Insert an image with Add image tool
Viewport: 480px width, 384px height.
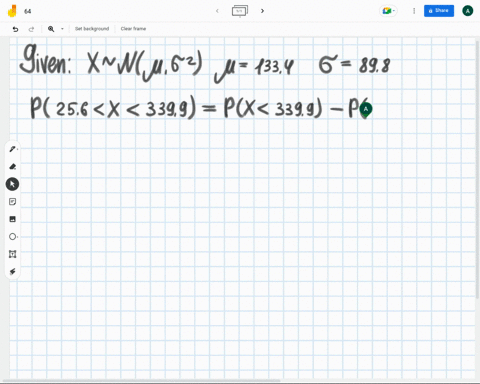pyautogui.click(x=13, y=219)
